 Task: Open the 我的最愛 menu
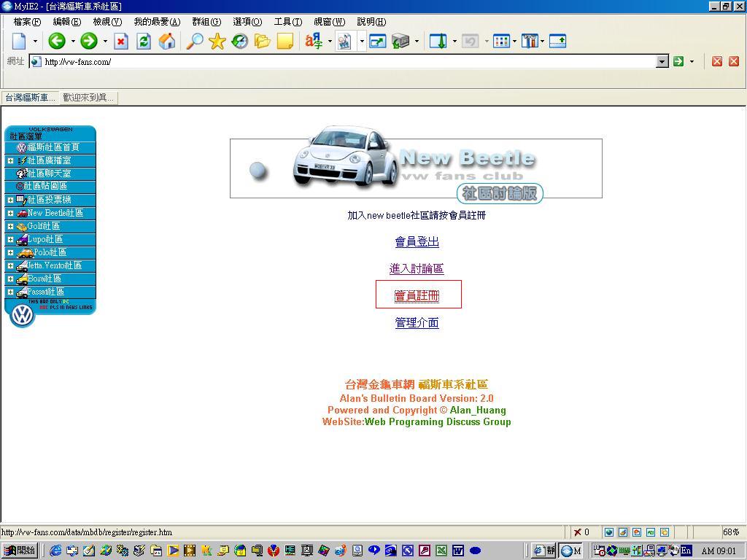[156, 22]
